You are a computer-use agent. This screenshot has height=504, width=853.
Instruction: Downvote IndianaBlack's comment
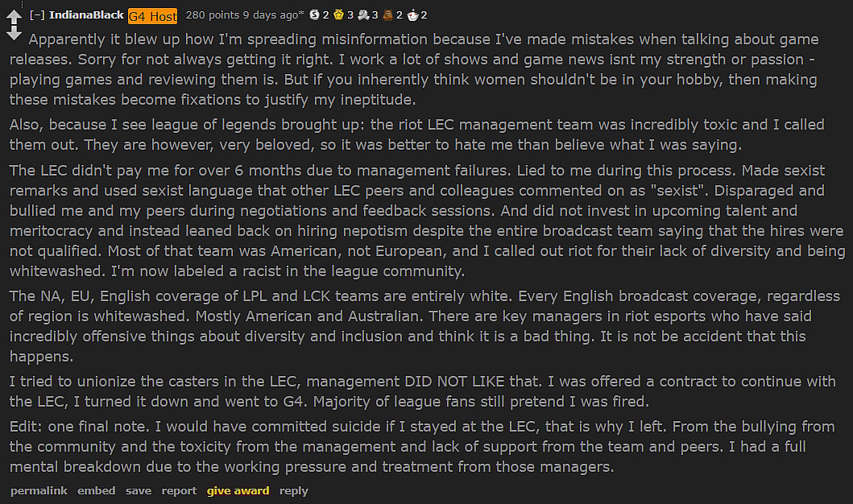click(14, 33)
